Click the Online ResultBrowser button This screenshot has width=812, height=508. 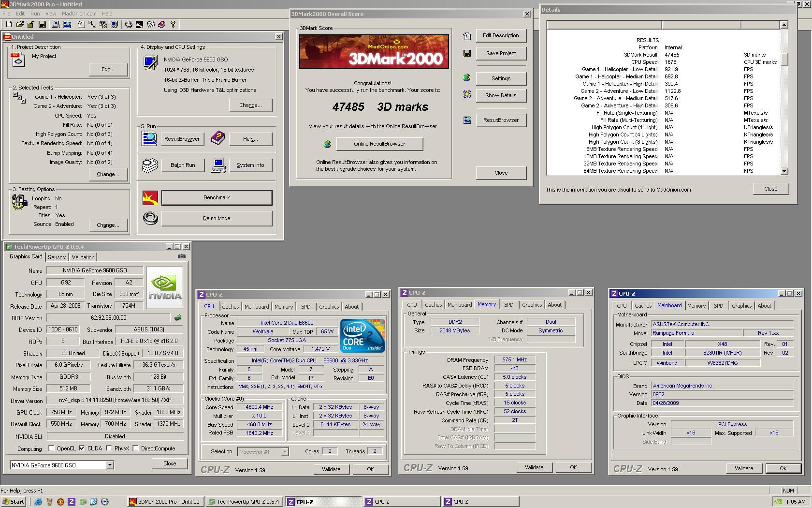pos(379,144)
